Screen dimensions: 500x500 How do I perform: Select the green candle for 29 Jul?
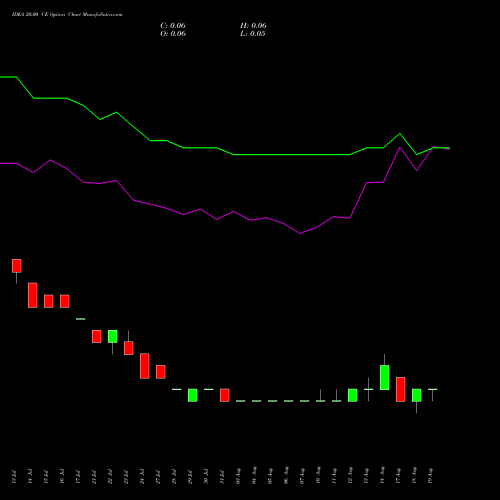pos(192,395)
